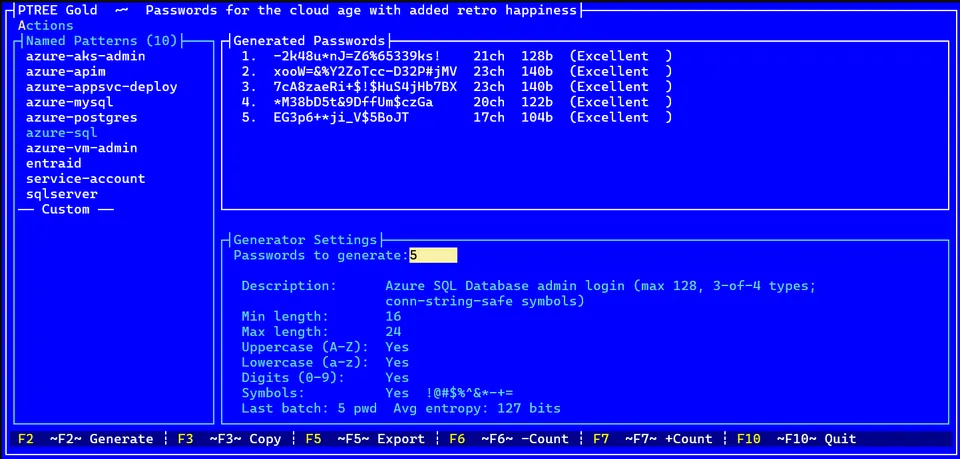The height and width of the screenshot is (459, 960).
Task: Focus the Passwords to generate field
Action: coord(433,255)
